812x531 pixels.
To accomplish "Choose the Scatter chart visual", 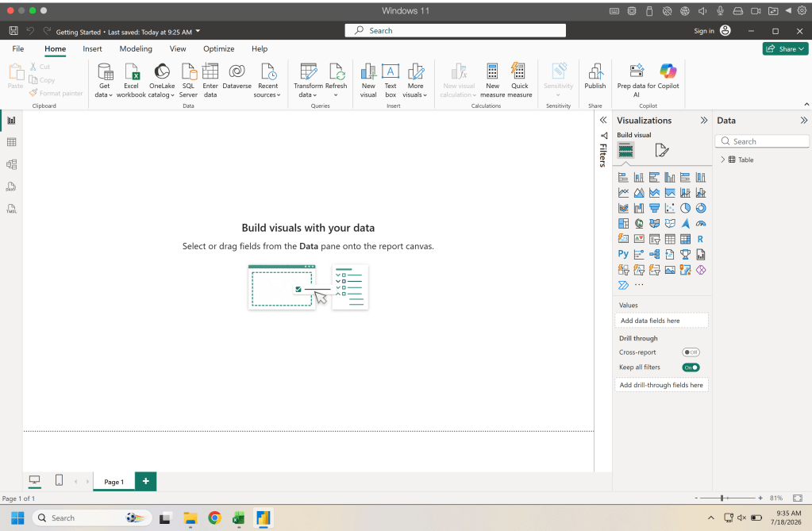I will (670, 208).
